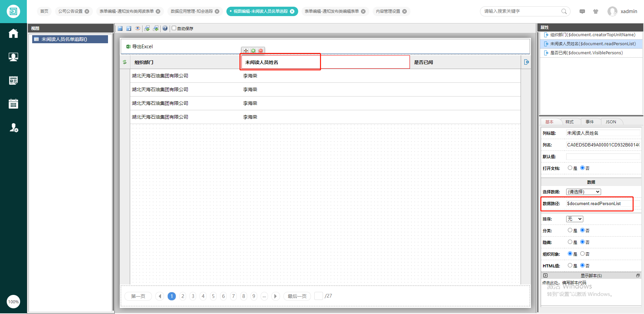Open the 选择数据 dropdown
The image size is (644, 314).
tap(583, 192)
